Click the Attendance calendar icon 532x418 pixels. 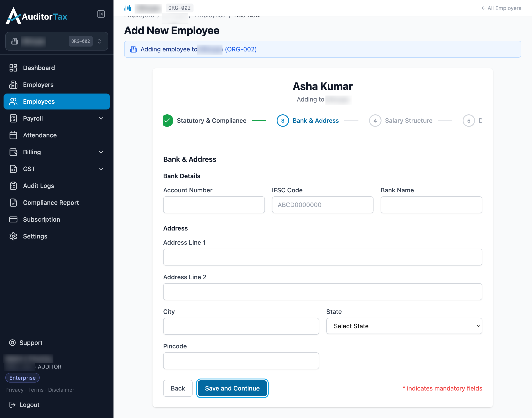[13, 135]
